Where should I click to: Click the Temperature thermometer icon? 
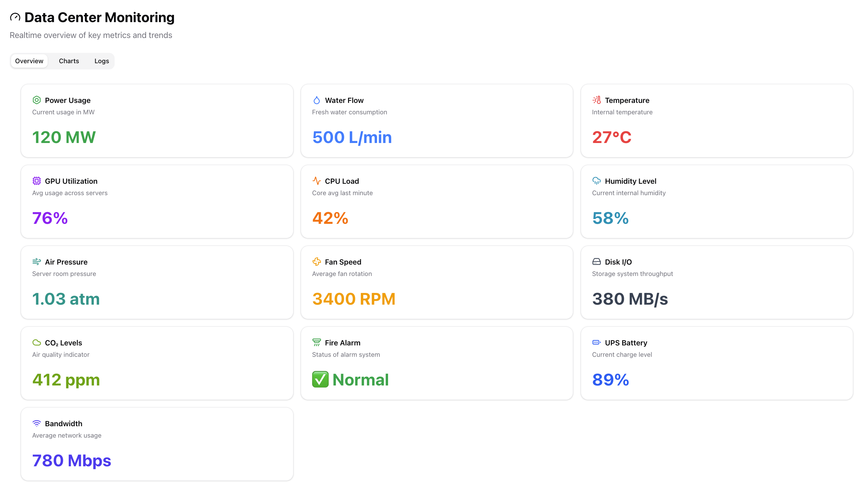(596, 100)
